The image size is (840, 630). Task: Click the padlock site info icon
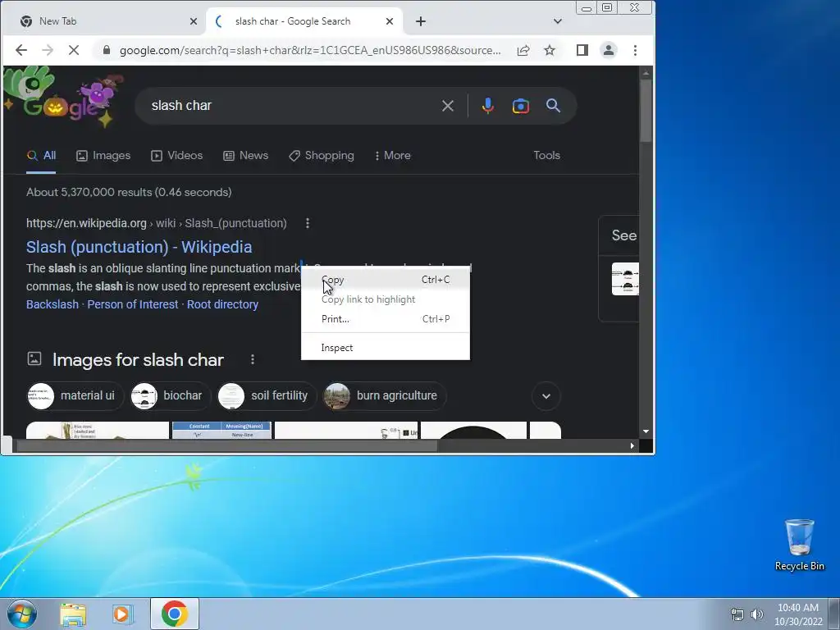point(107,50)
